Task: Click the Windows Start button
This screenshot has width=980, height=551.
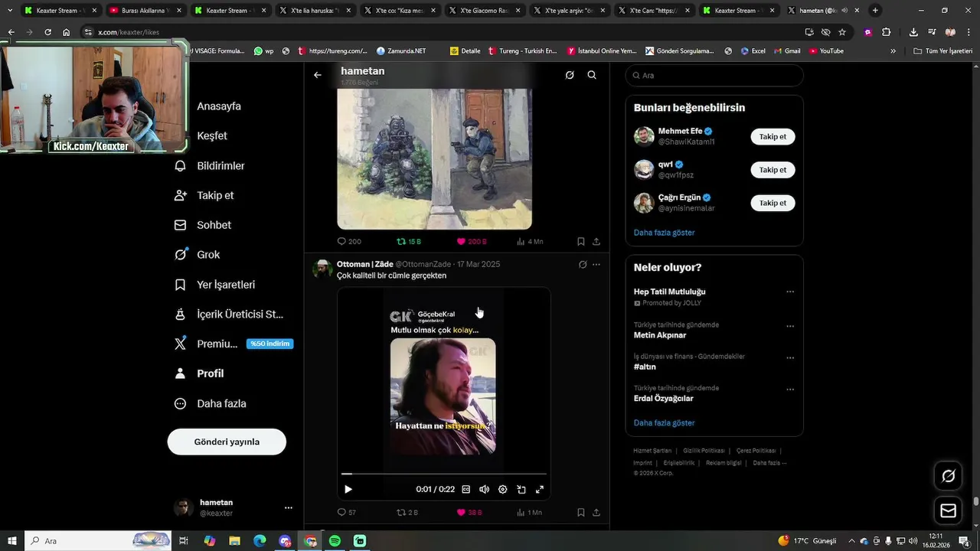Action: (x=12, y=540)
